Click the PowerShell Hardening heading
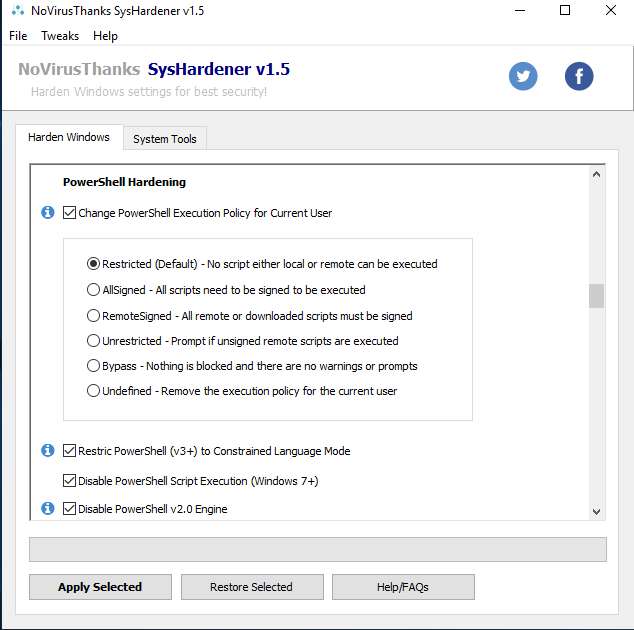 (x=124, y=182)
